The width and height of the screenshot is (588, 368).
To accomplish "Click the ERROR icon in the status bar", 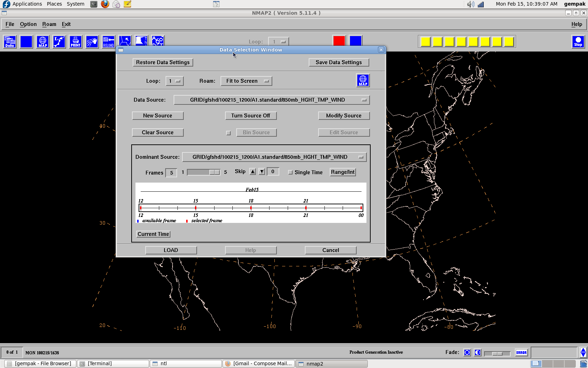I will click(521, 353).
